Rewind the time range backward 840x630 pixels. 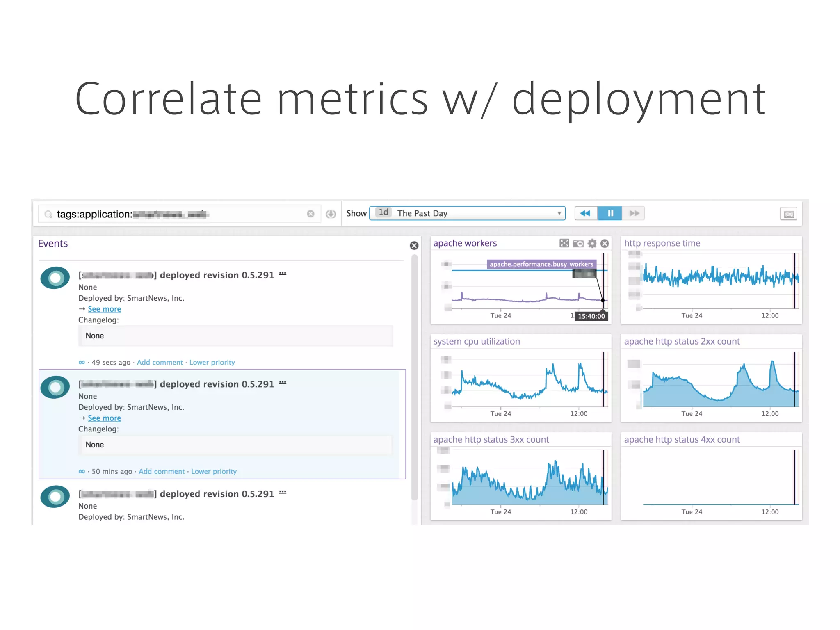point(586,213)
